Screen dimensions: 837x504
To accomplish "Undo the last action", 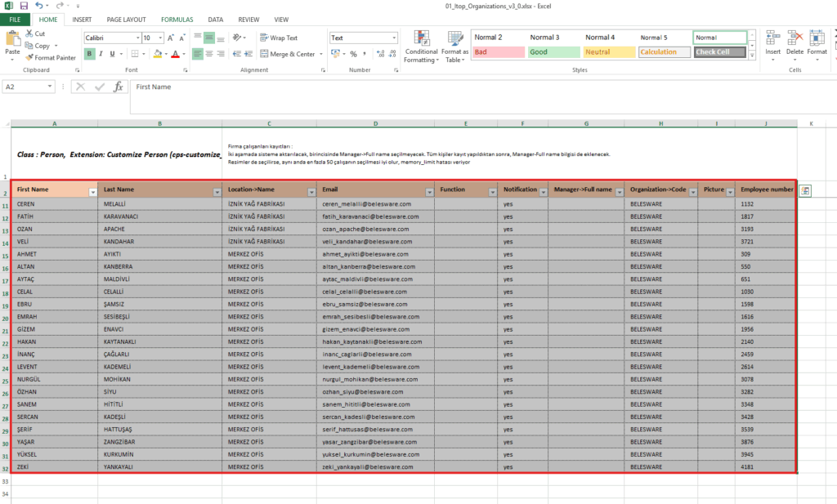I will point(39,6).
